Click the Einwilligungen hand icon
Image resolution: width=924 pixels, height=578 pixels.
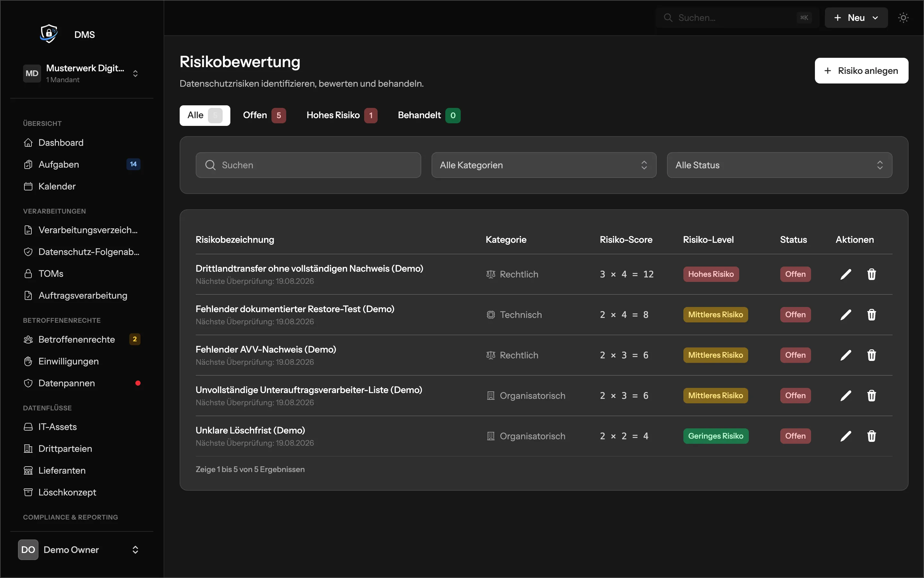(28, 361)
